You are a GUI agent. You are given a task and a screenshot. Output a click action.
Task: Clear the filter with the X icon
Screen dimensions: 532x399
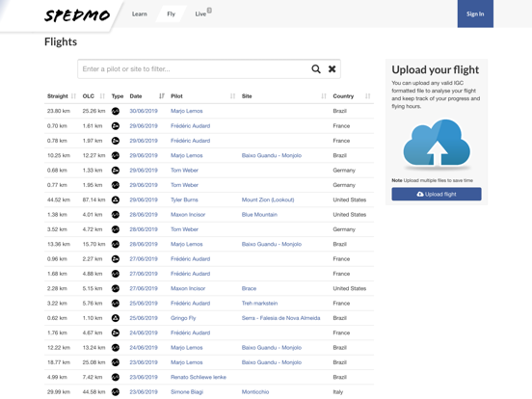(332, 69)
